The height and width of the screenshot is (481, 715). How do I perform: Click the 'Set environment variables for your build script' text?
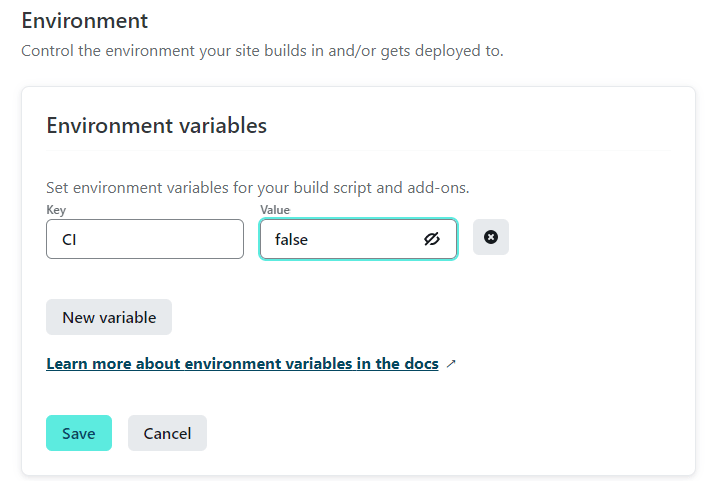click(x=258, y=188)
